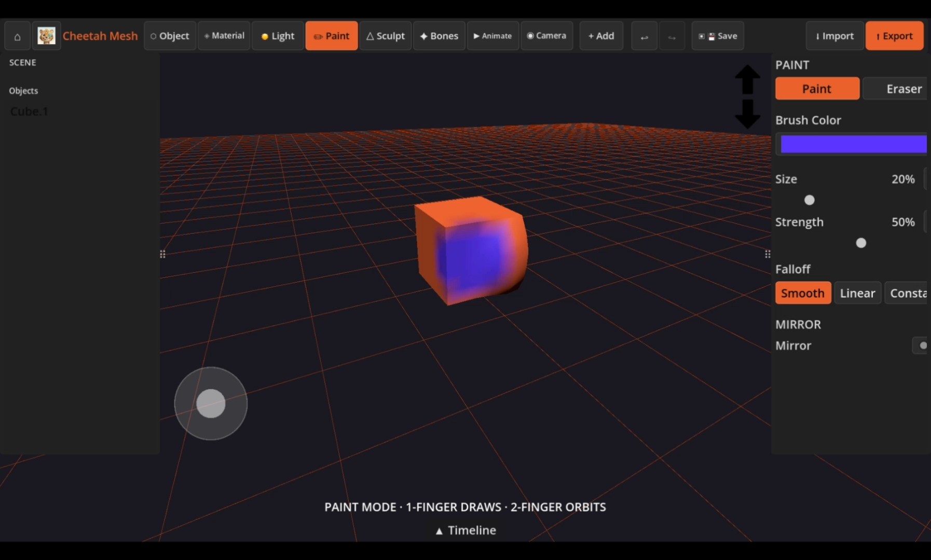Open the Animate tab
Screen dimensions: 931x560
(x=493, y=36)
